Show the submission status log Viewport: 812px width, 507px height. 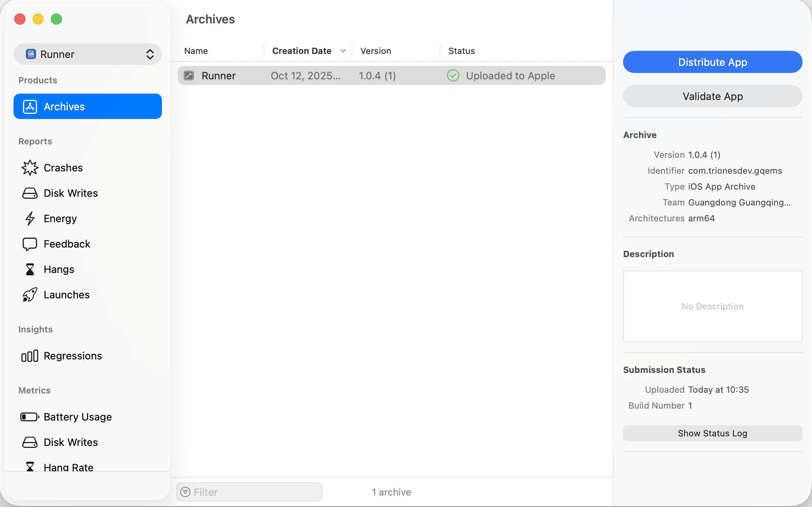click(712, 433)
